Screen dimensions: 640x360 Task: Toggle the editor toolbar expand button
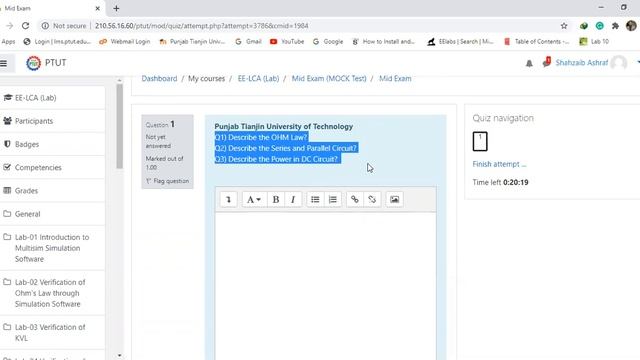(228, 200)
